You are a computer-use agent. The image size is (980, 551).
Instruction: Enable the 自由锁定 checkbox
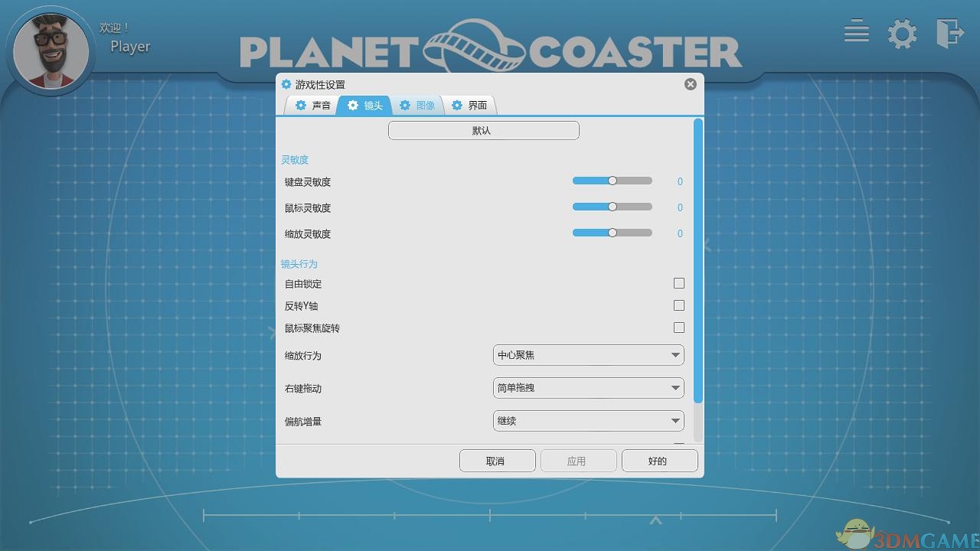click(679, 282)
